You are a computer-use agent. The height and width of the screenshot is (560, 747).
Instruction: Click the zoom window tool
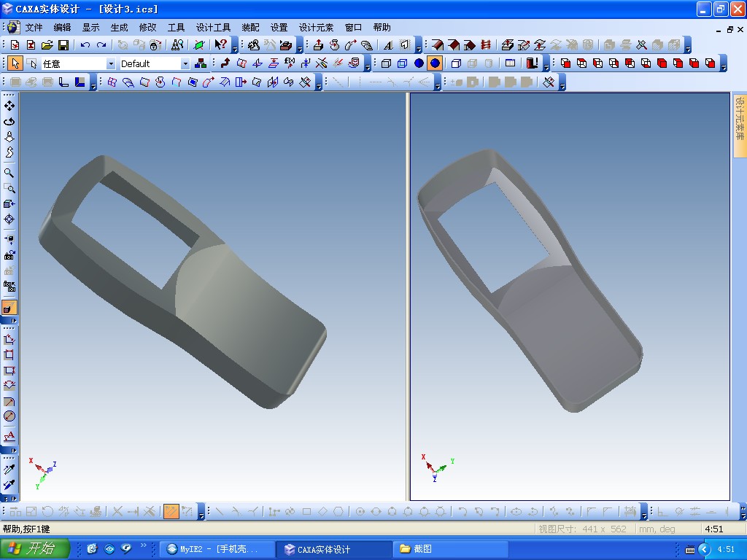[x=9, y=188]
